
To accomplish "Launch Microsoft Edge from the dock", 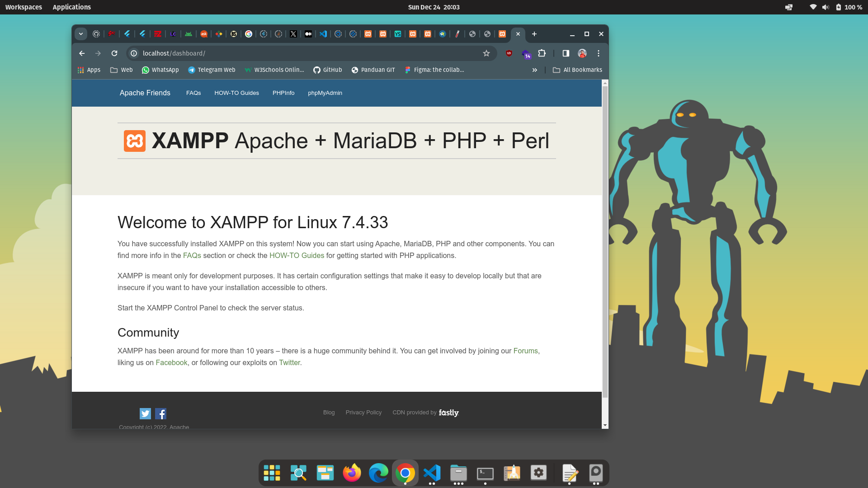I will point(378,473).
